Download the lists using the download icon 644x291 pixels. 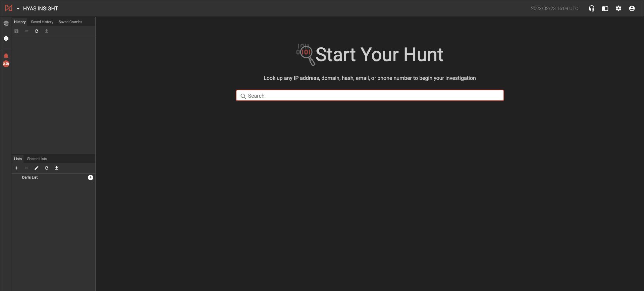(57, 168)
